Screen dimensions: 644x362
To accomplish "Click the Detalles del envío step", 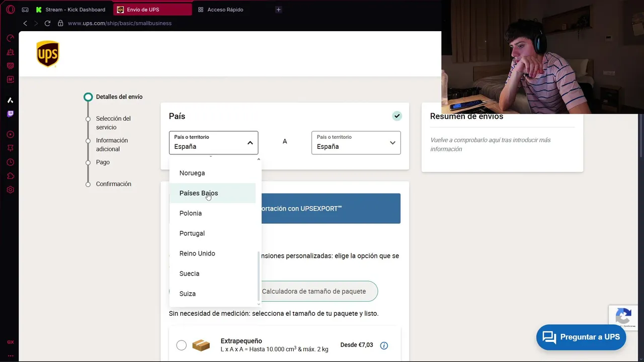I will 119,97.
